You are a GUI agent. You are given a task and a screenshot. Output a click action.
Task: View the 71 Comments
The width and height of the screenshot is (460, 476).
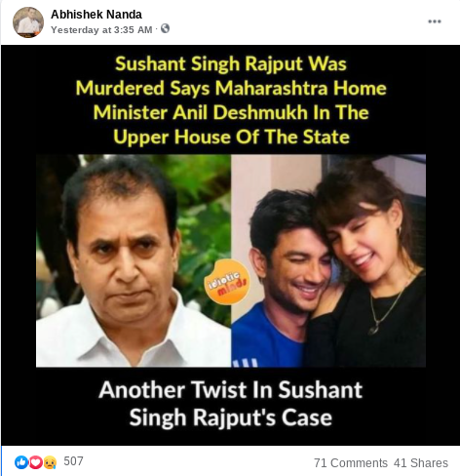[x=351, y=462]
